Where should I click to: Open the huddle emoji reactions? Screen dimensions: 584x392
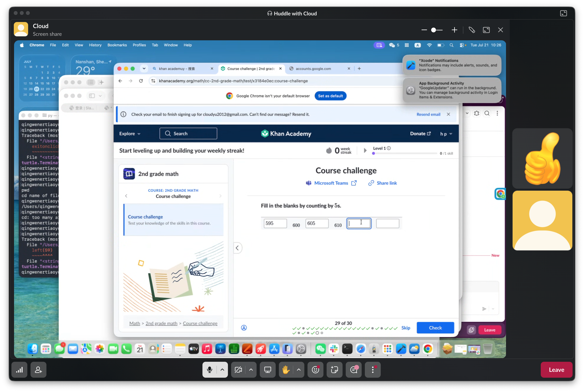coord(315,370)
